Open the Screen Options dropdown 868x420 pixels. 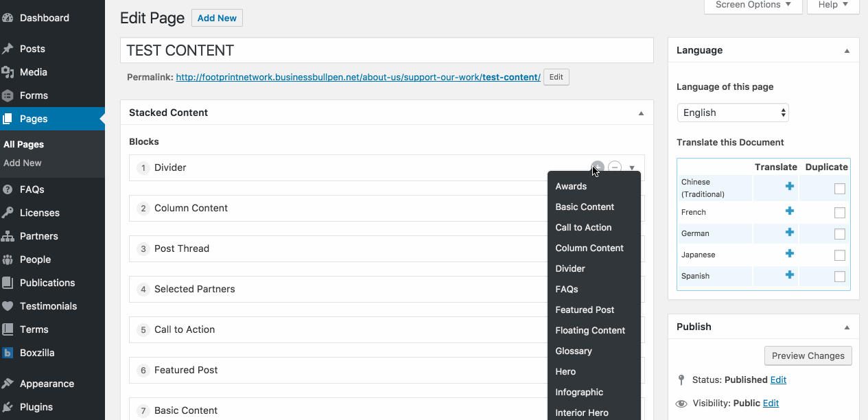pos(753,5)
